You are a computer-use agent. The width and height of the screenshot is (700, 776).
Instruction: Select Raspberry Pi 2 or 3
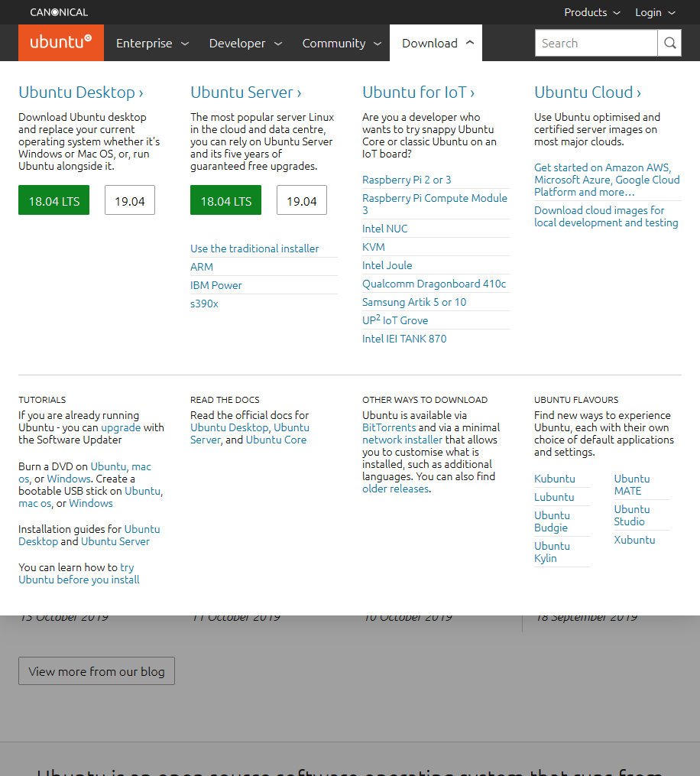(x=407, y=180)
